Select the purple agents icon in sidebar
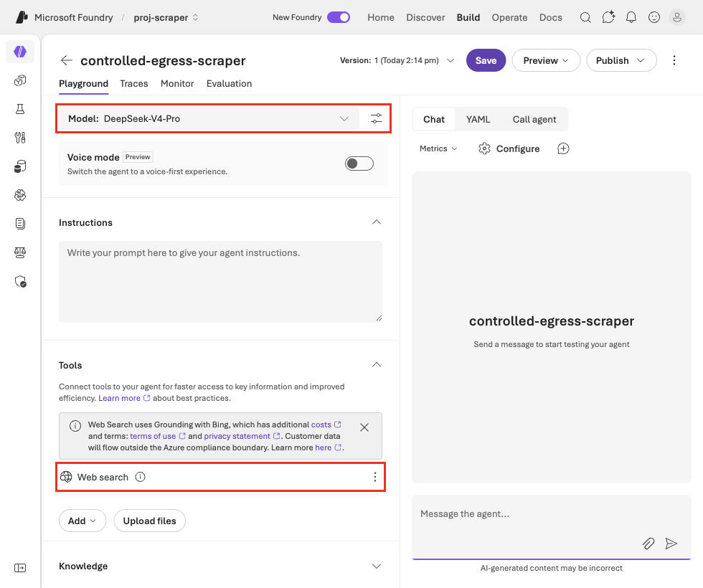This screenshot has height=588, width=703. pyautogui.click(x=20, y=52)
